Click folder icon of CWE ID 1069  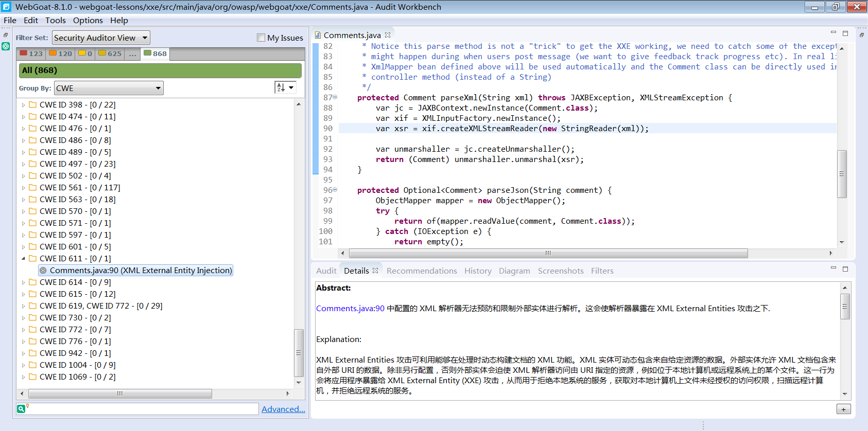[x=33, y=376]
